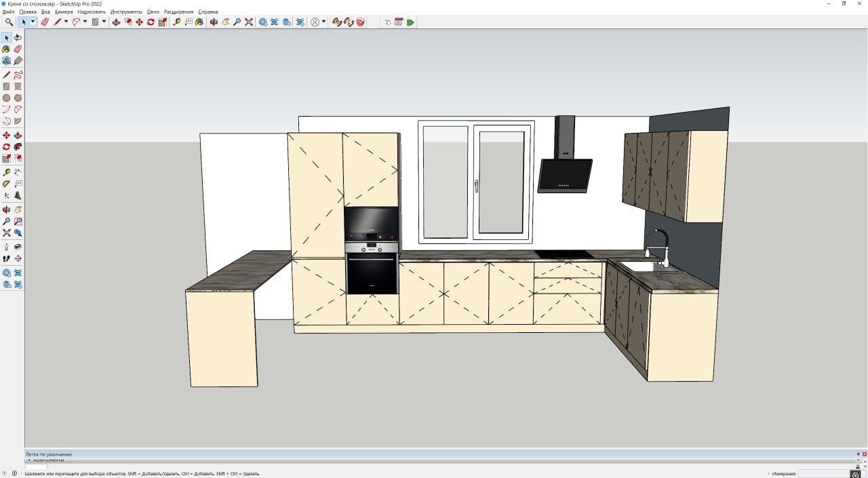Activate the Circle tool
The width and height of the screenshot is (868, 478).
click(6, 98)
